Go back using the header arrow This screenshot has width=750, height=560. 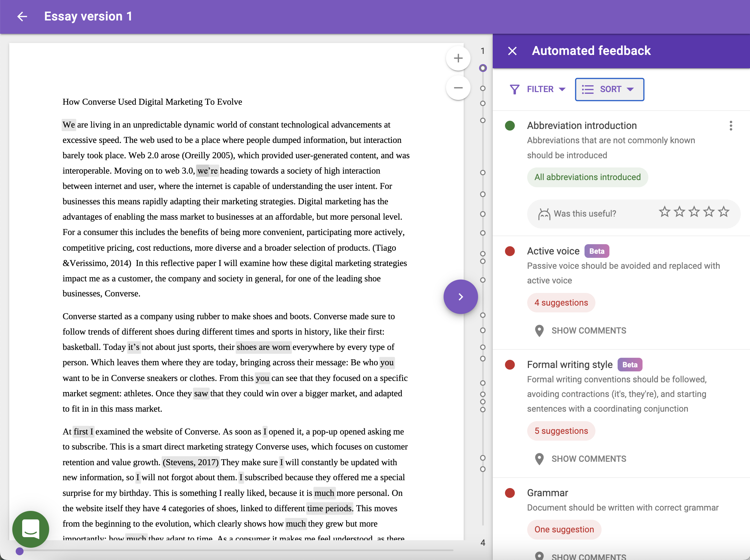click(x=22, y=16)
